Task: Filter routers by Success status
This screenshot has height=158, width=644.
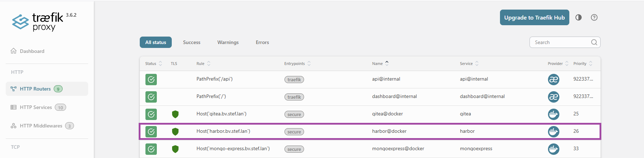Action: point(192,42)
